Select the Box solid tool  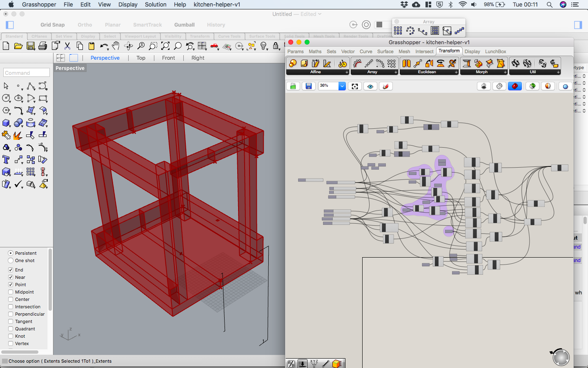click(6, 123)
